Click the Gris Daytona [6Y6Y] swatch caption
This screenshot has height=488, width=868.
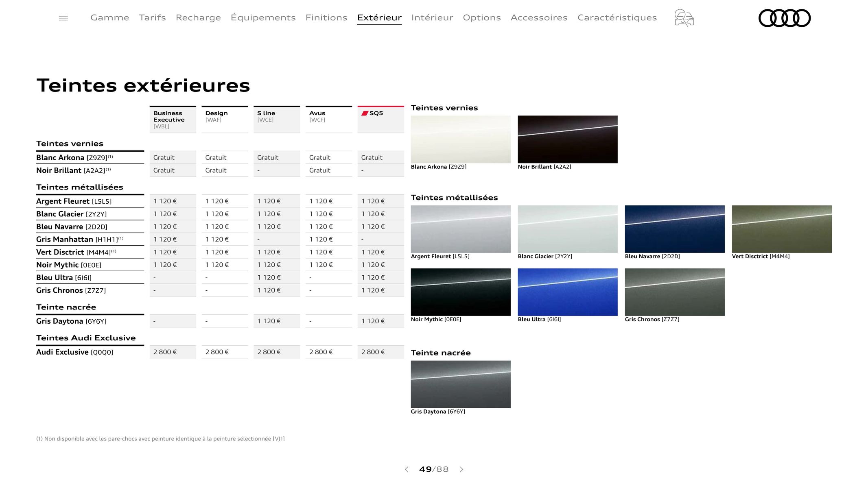438,412
